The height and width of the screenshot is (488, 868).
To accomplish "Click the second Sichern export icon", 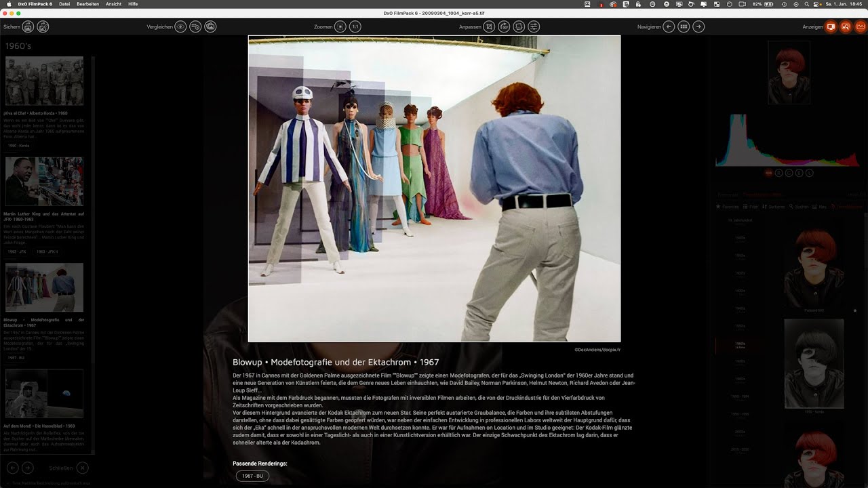I will click(43, 27).
